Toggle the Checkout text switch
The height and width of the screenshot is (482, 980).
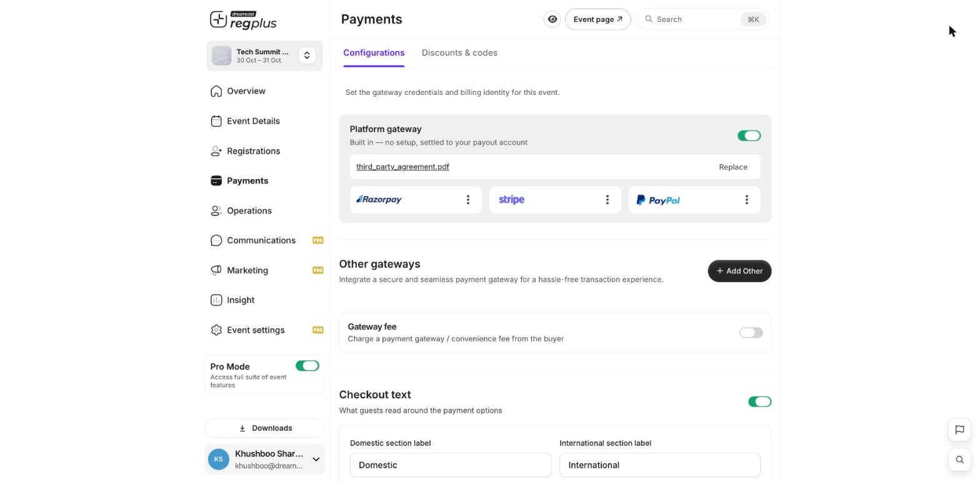[760, 401]
